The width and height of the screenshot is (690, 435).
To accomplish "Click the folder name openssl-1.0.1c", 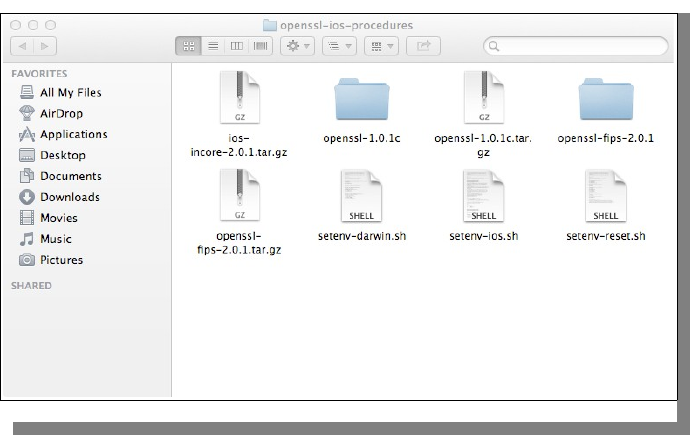I will click(x=362, y=139).
